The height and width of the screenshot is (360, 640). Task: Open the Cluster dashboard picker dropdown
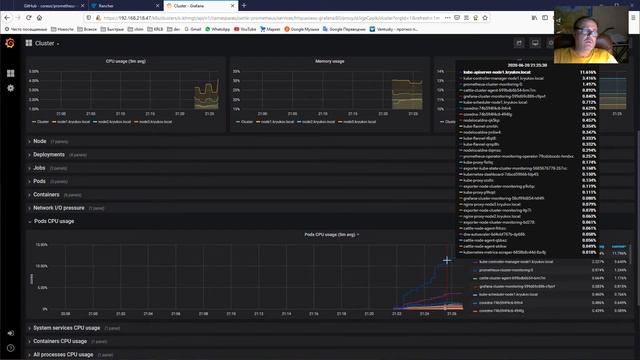click(x=43, y=43)
